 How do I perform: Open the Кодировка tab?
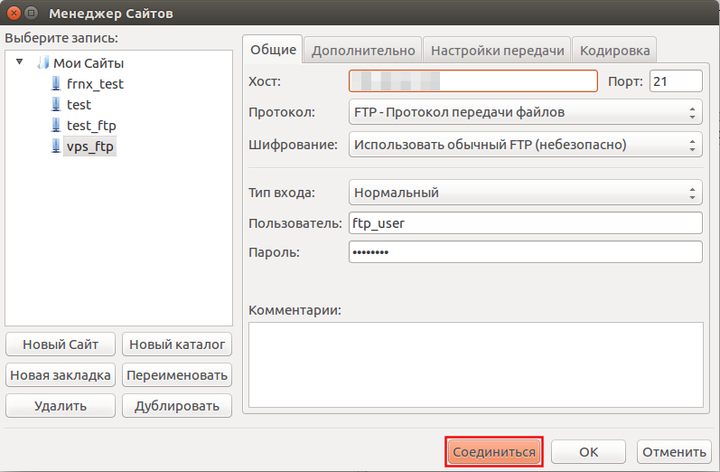[614, 50]
